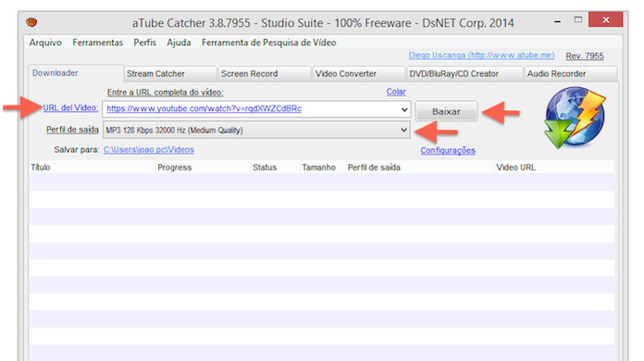Click the Perfil de saída column header

click(420, 168)
